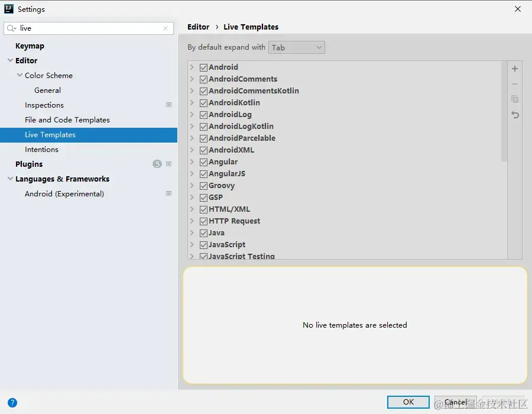Click the duplicate template copy icon
This screenshot has height=414, width=532.
click(x=515, y=99)
